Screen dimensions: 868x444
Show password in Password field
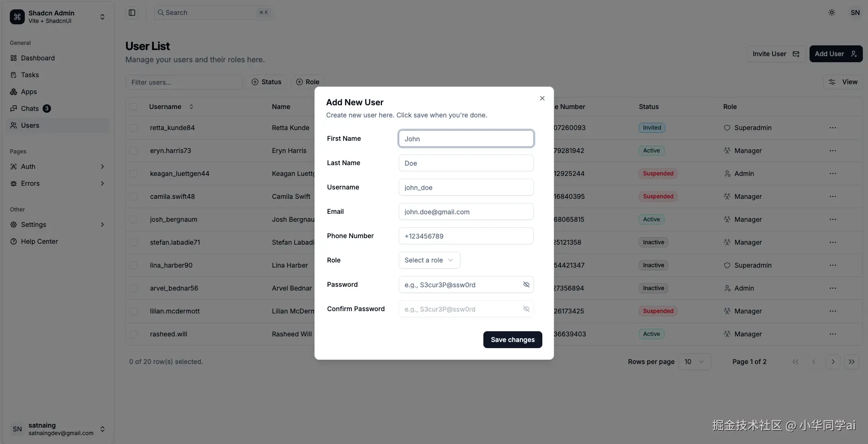pos(526,284)
